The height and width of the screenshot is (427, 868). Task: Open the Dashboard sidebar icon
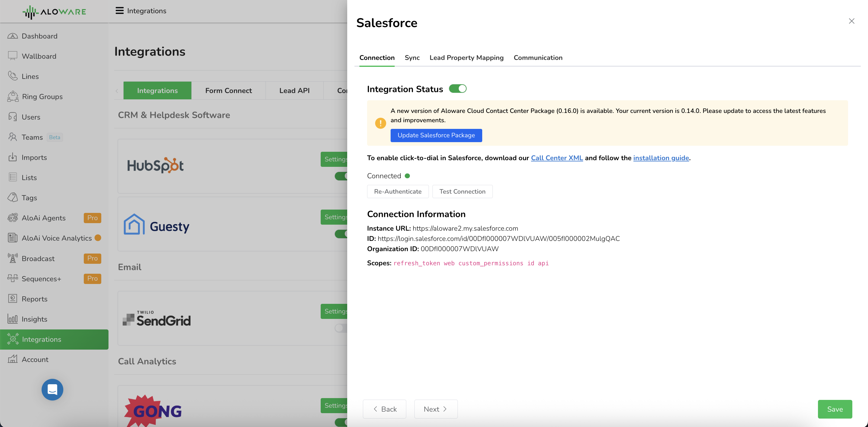coord(12,36)
